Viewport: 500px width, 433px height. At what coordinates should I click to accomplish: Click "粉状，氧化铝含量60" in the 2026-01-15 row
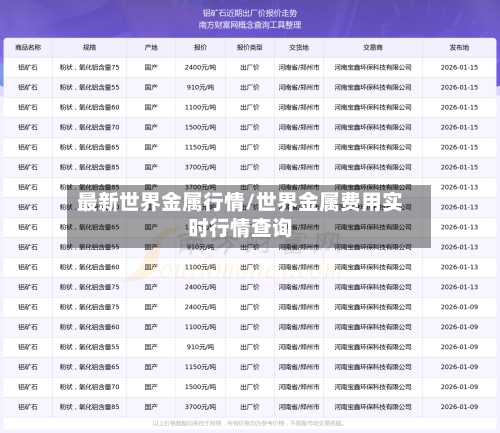pos(89,107)
